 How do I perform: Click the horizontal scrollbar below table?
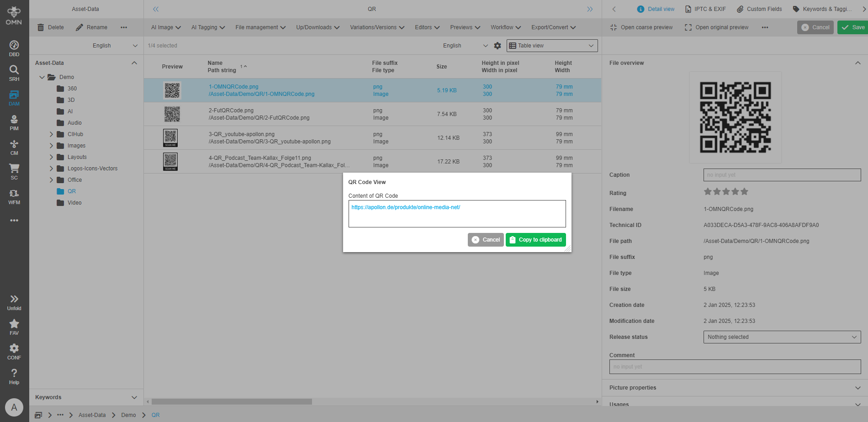pos(232,402)
